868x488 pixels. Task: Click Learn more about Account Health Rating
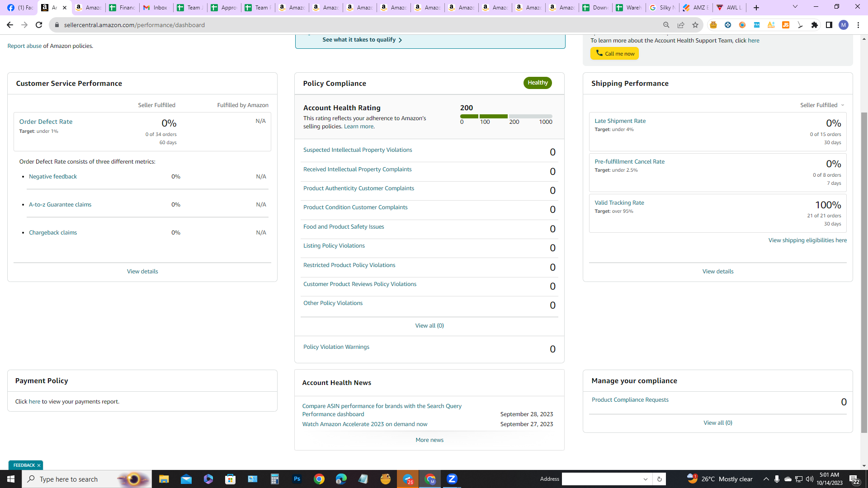click(359, 127)
